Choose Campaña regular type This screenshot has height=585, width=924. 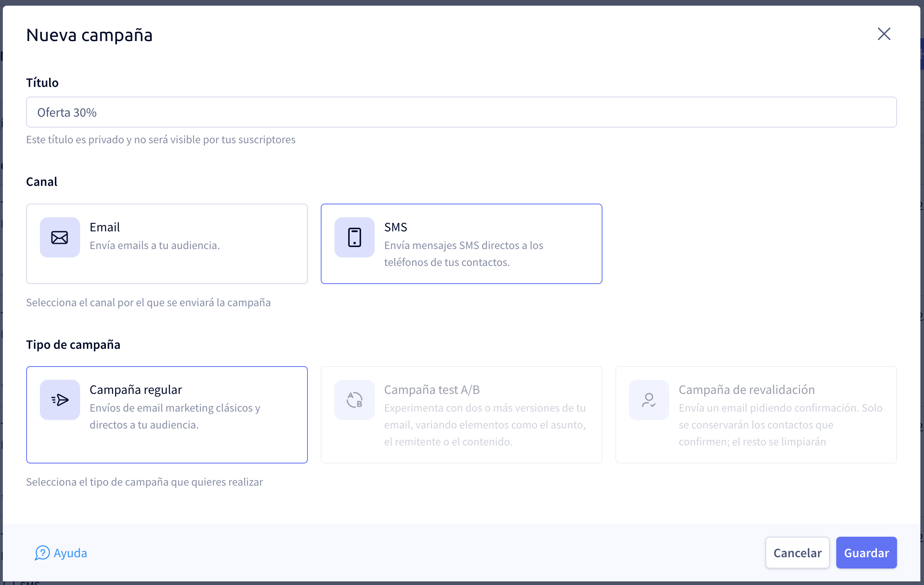167,415
